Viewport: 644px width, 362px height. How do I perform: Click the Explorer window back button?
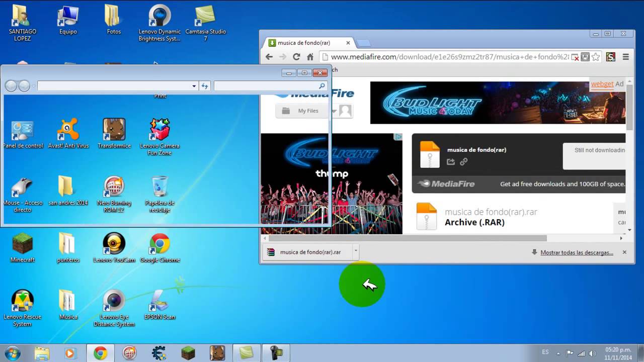click(x=11, y=86)
